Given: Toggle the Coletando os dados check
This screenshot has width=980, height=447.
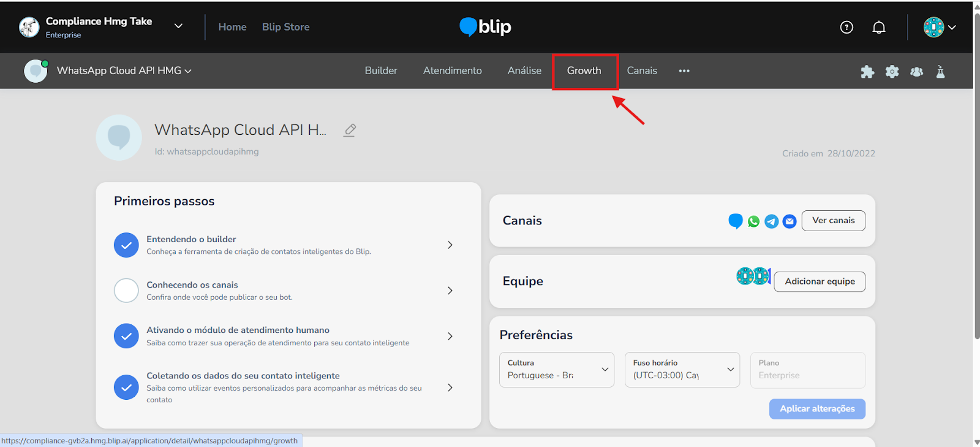Looking at the screenshot, I should (126, 388).
